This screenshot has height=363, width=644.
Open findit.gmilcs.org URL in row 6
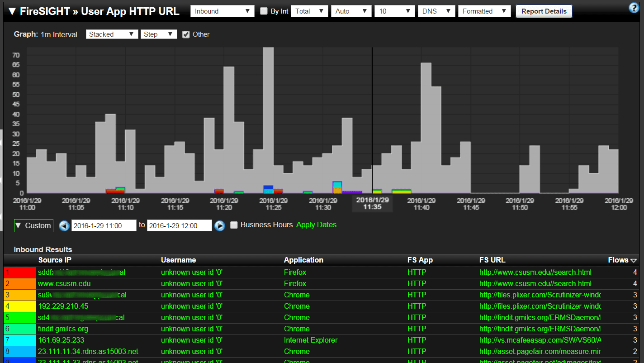click(540, 329)
